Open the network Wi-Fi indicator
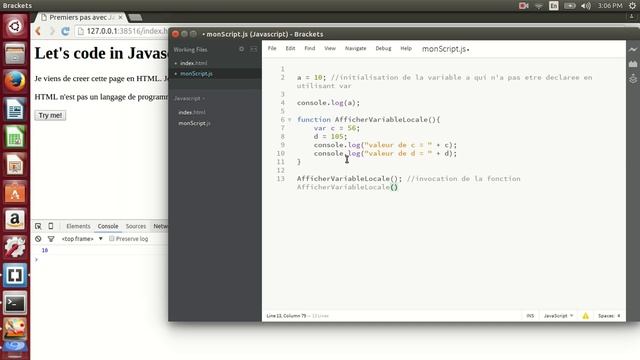This screenshot has width=640, height=360. pos(539,6)
